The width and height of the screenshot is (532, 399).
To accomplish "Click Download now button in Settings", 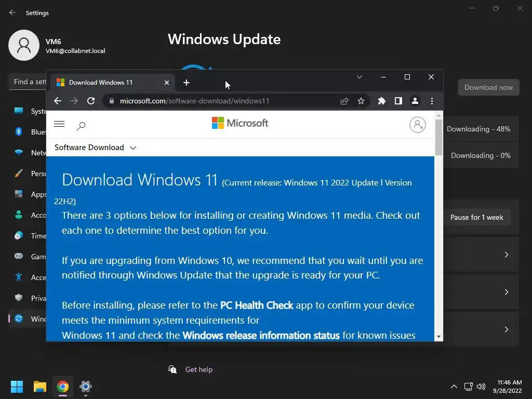I will click(x=488, y=87).
